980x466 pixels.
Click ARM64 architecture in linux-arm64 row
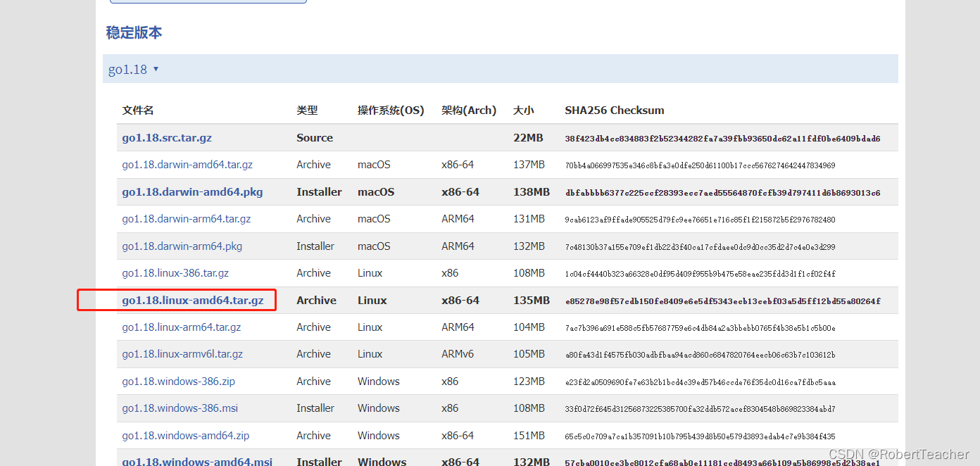click(458, 327)
